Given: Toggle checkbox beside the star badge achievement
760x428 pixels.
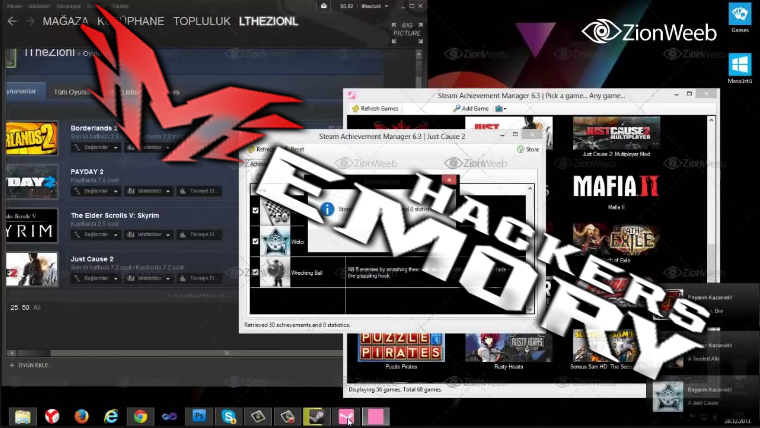Looking at the screenshot, I should [x=255, y=241].
